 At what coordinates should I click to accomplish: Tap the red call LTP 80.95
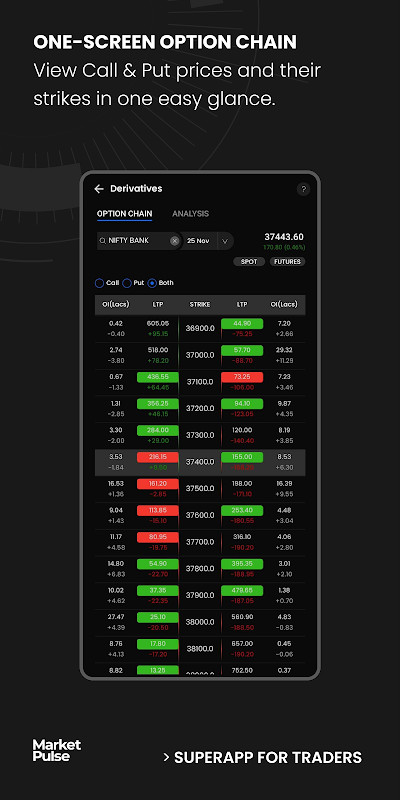coord(158,537)
